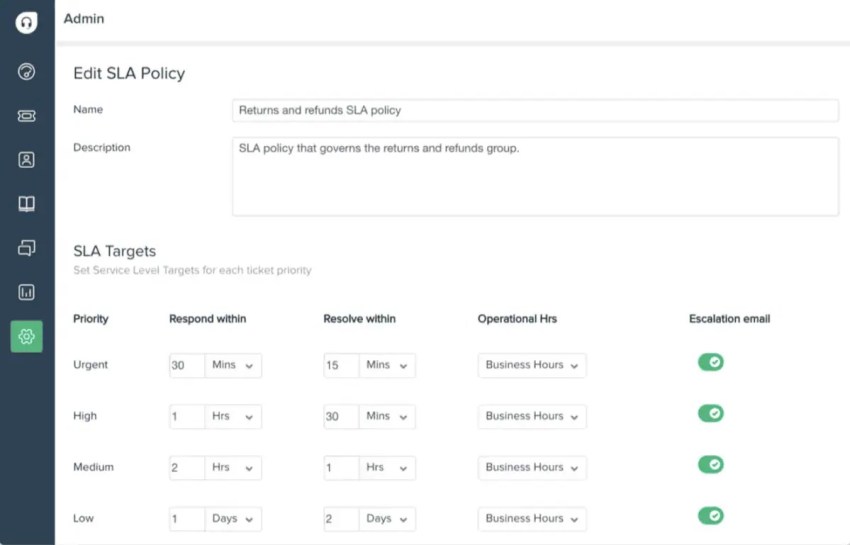Screen dimensions: 850x545
Task: Open High resolve-within Mins unit dropdown
Action: coord(387,416)
